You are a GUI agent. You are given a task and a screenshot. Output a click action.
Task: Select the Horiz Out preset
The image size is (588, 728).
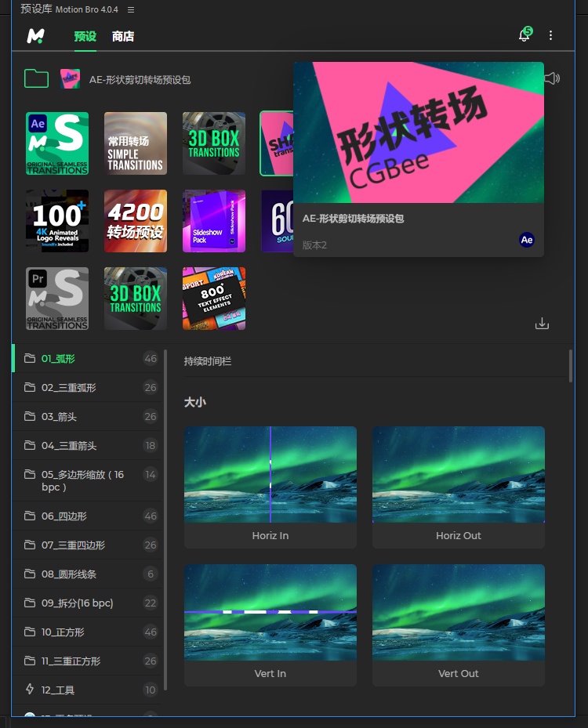[459, 487]
